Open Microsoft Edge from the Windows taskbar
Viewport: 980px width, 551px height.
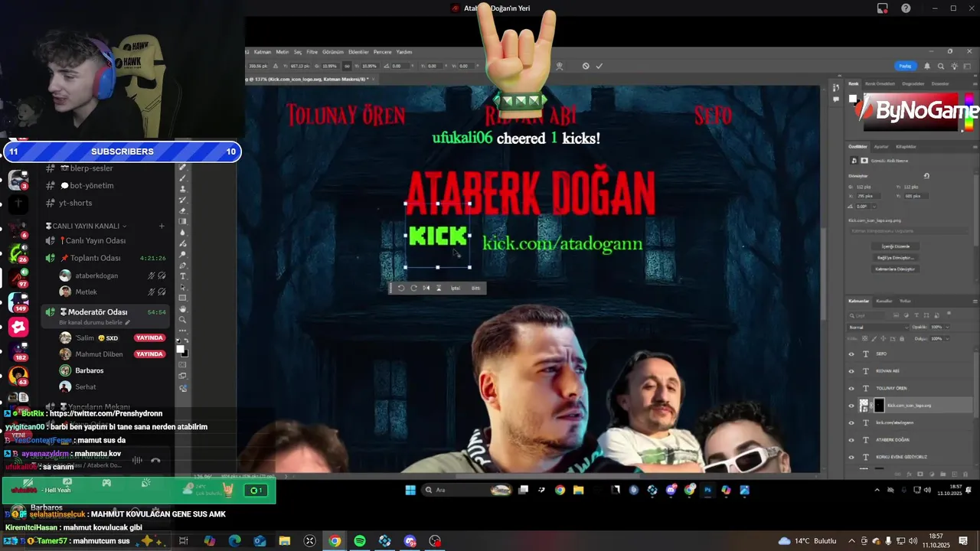click(x=234, y=541)
